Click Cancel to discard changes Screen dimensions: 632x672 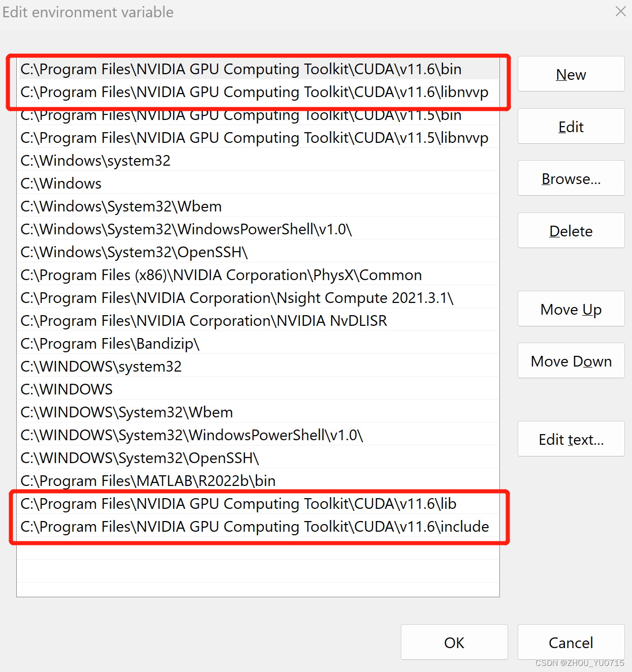pos(571,642)
